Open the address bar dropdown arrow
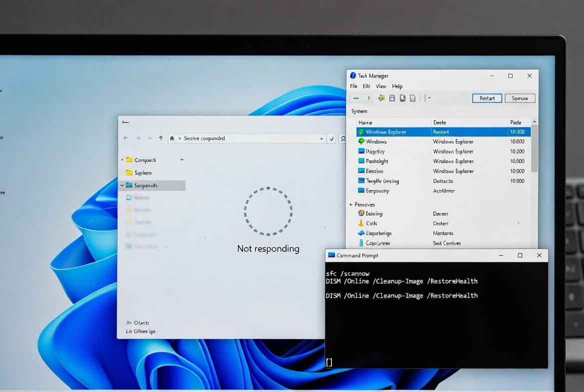The image size is (584, 392). pos(321,138)
